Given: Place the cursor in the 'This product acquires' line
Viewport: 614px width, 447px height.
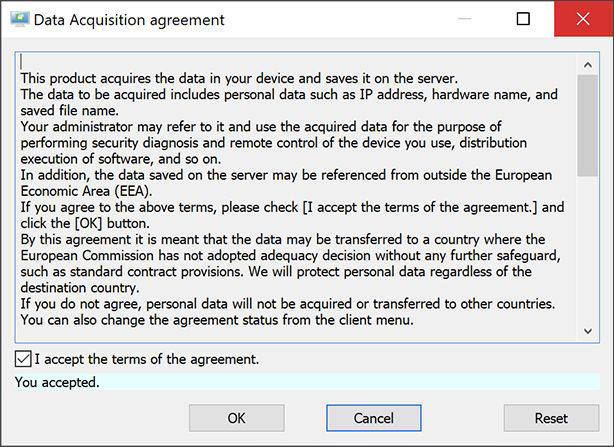Looking at the screenshot, I should click(x=239, y=78).
